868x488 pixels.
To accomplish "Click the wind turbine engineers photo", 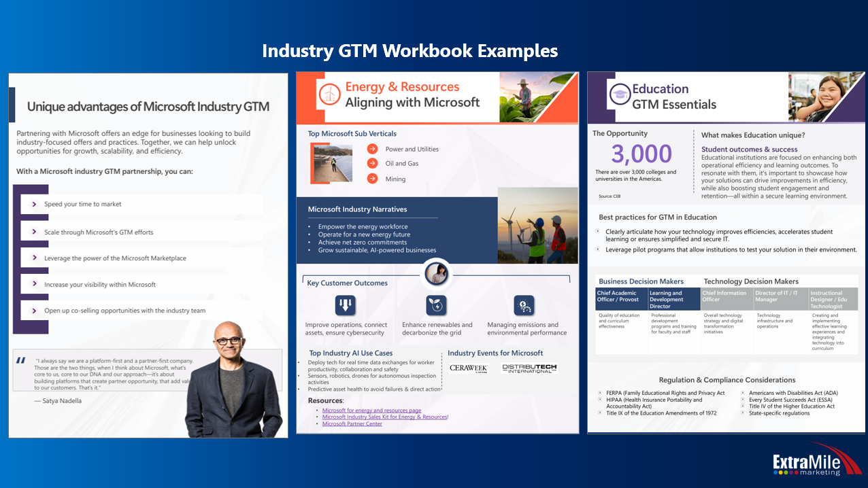I will tap(537, 226).
